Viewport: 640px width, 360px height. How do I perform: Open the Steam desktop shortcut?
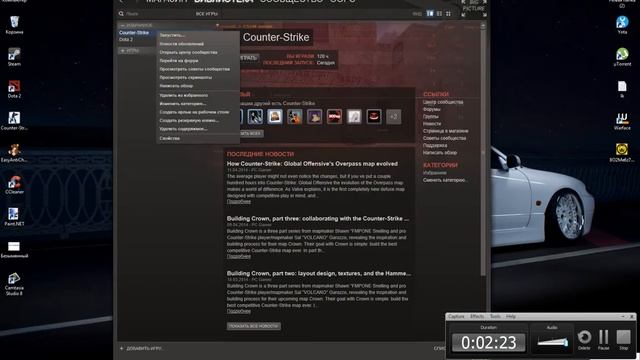click(x=14, y=57)
